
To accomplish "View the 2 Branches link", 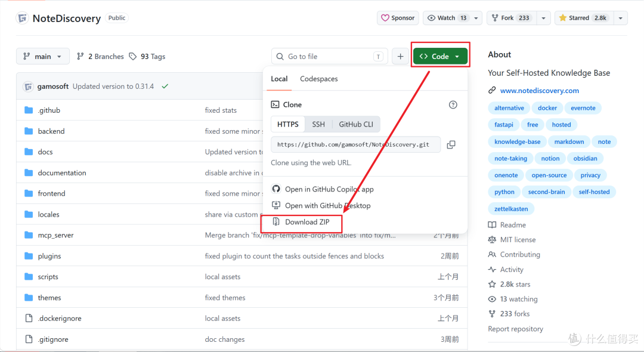I will (x=100, y=57).
